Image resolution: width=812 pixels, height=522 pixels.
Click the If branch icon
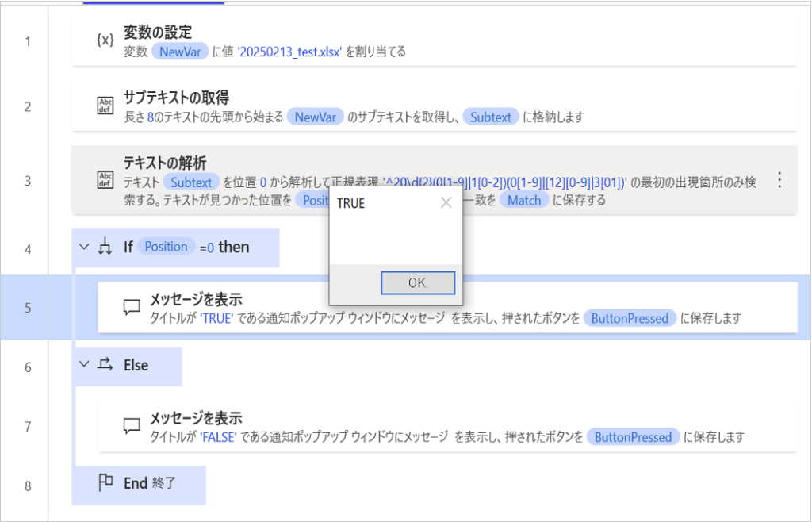click(x=105, y=248)
